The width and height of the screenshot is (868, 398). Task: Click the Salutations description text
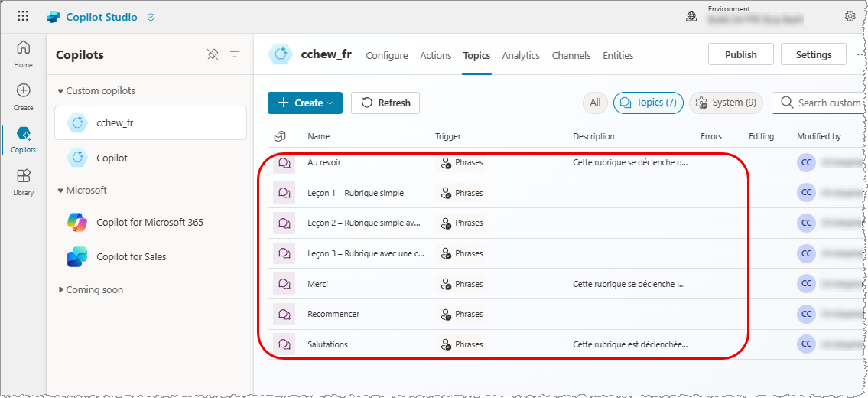630,344
